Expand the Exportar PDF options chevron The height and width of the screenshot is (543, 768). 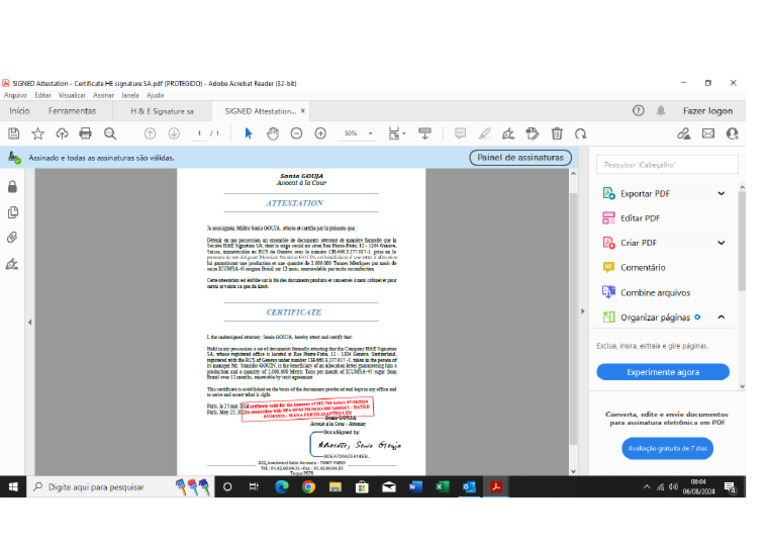[721, 193]
